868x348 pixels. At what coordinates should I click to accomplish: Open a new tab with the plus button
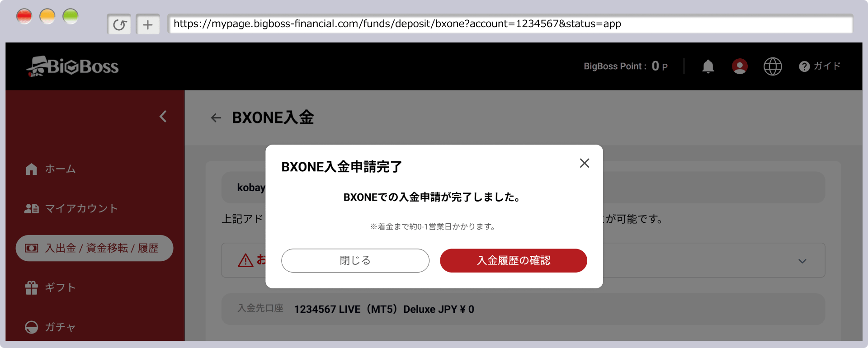pos(148,24)
